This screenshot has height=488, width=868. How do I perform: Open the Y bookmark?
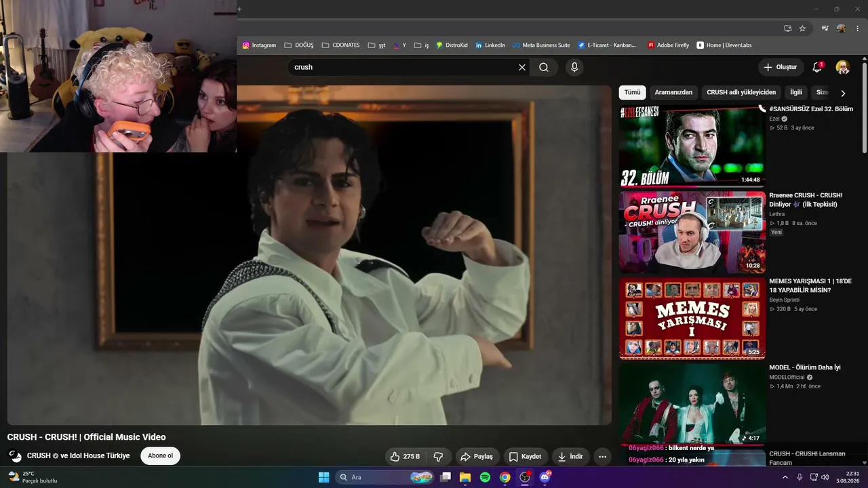(x=400, y=45)
